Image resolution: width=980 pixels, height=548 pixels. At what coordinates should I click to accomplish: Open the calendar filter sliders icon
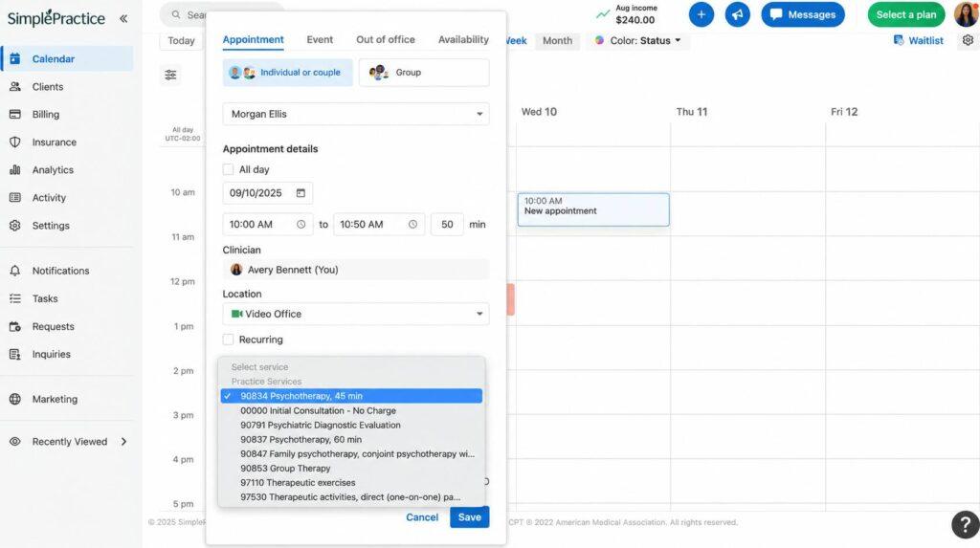[170, 75]
